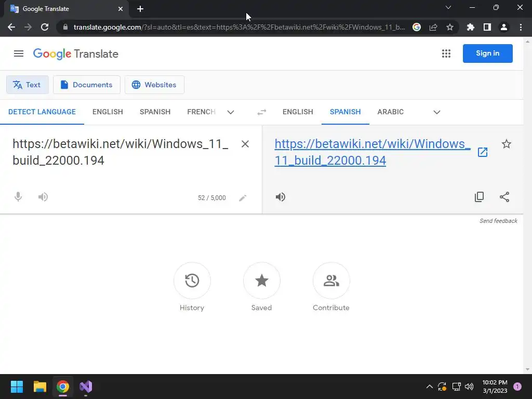The width and height of the screenshot is (532, 399).
Task: Go back in browser
Action: point(11,27)
